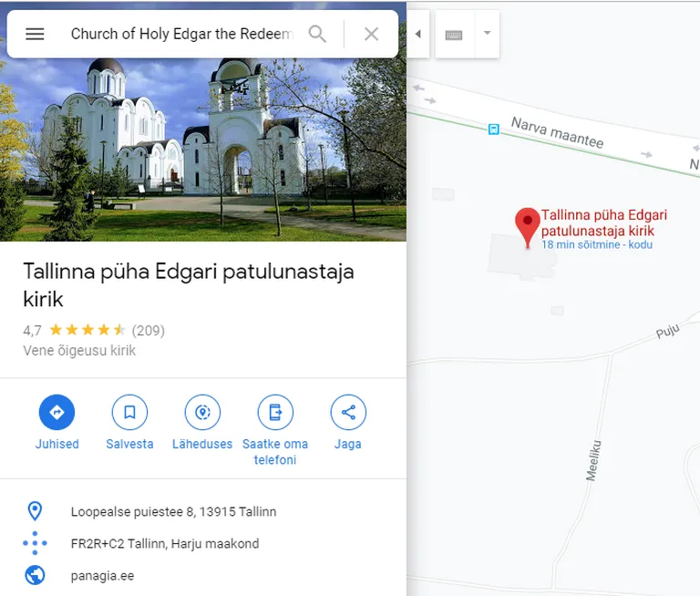
Task: Click the search magnifier icon
Action: point(317,34)
